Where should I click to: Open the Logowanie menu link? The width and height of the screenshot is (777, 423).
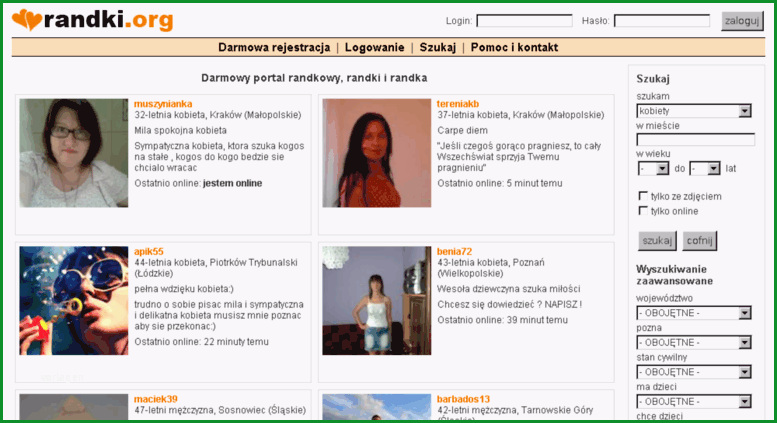(x=375, y=48)
